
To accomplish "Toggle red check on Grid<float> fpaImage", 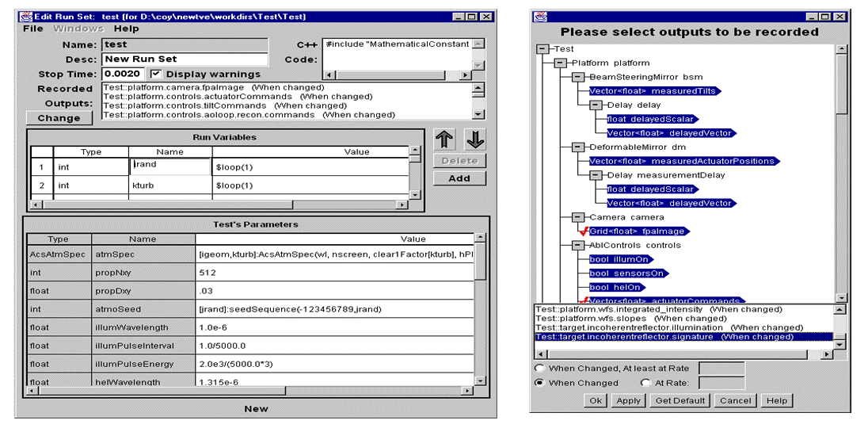I will [582, 231].
